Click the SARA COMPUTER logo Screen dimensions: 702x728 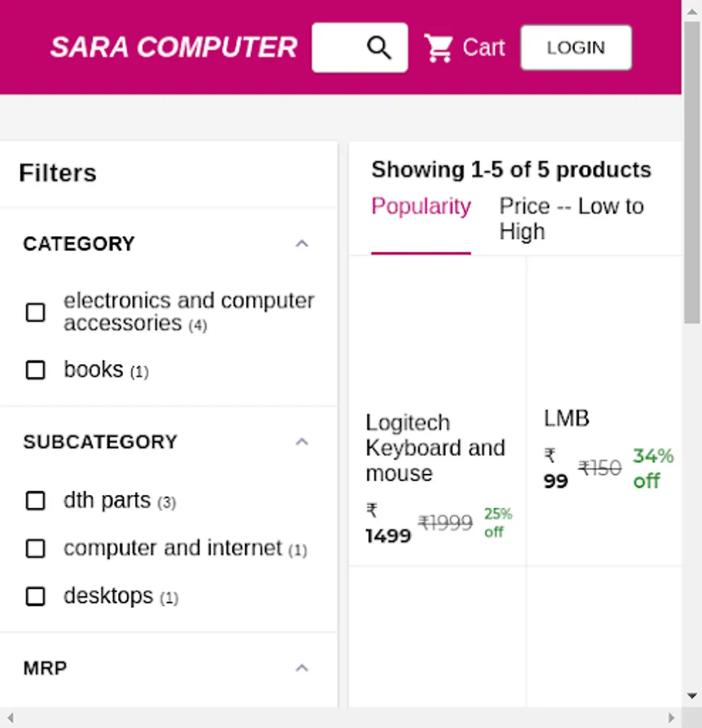coord(174,48)
